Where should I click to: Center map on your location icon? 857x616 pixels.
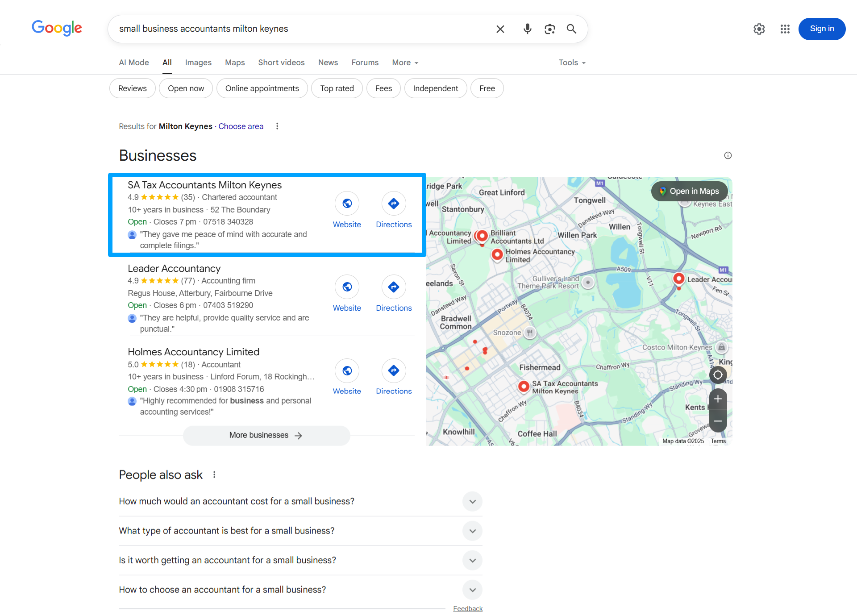718,375
